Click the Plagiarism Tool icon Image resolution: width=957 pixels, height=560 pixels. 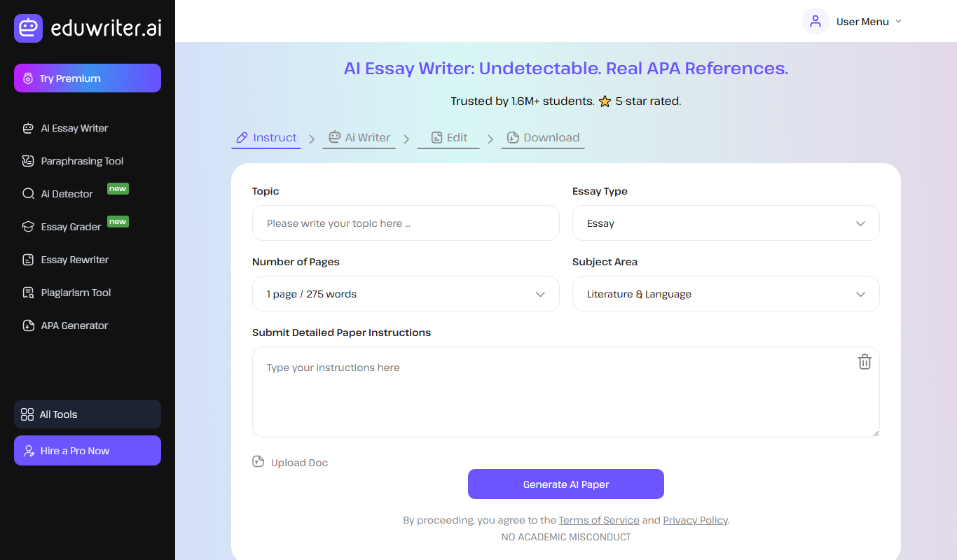pyautogui.click(x=28, y=293)
